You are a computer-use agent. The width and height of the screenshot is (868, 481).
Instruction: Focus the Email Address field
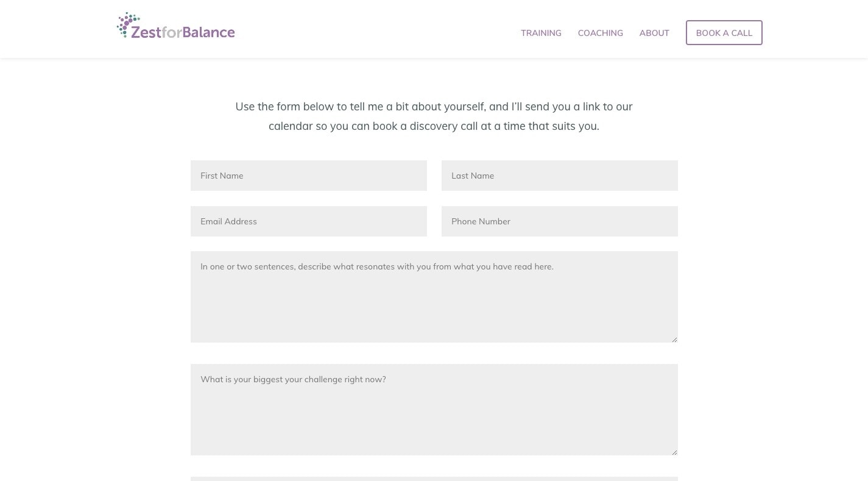click(x=309, y=221)
